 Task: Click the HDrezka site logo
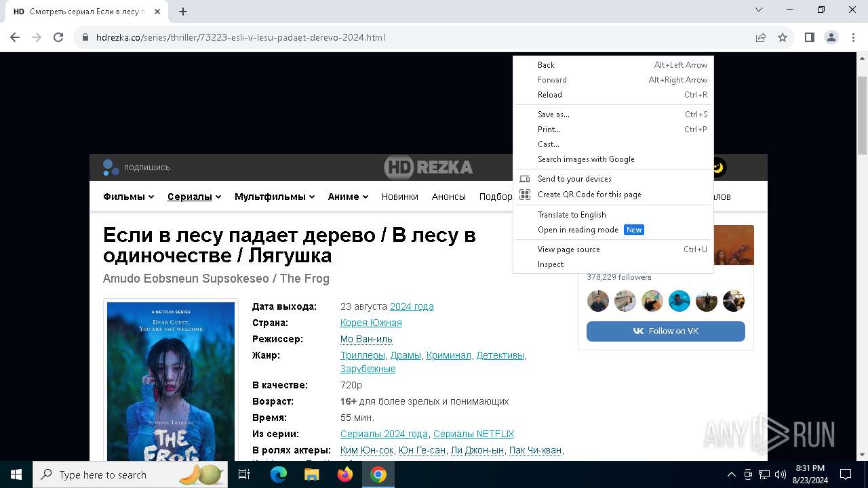click(x=428, y=167)
